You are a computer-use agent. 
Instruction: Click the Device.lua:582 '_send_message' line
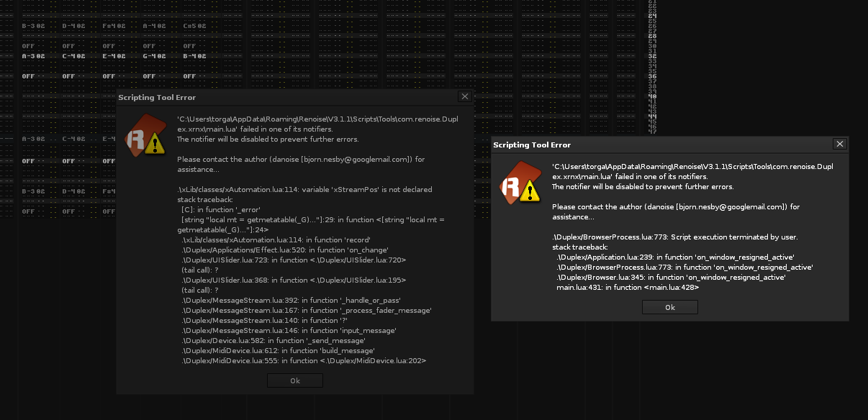tap(273, 340)
